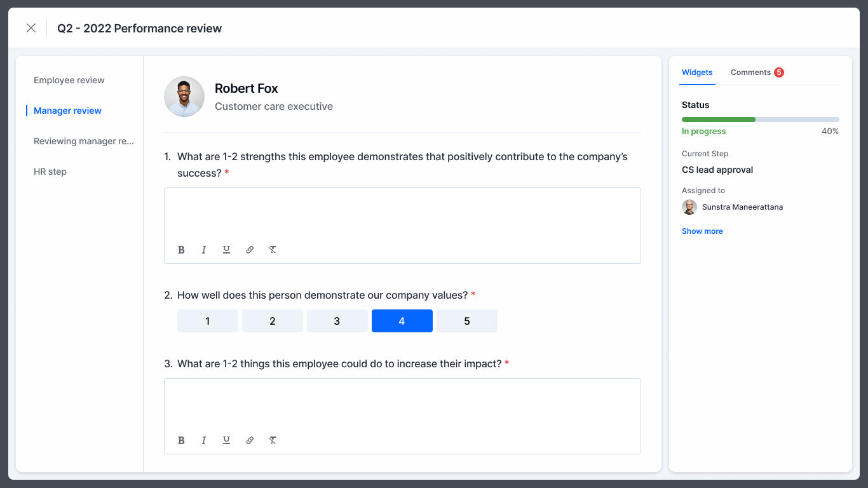868x488 pixels.
Task: Clear formatting in the increase impact editor
Action: (x=273, y=440)
